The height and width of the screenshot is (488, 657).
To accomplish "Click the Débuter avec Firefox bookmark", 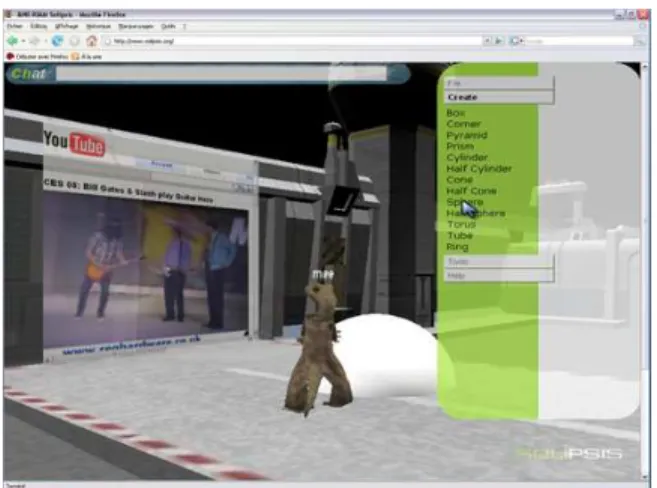I will [x=37, y=56].
